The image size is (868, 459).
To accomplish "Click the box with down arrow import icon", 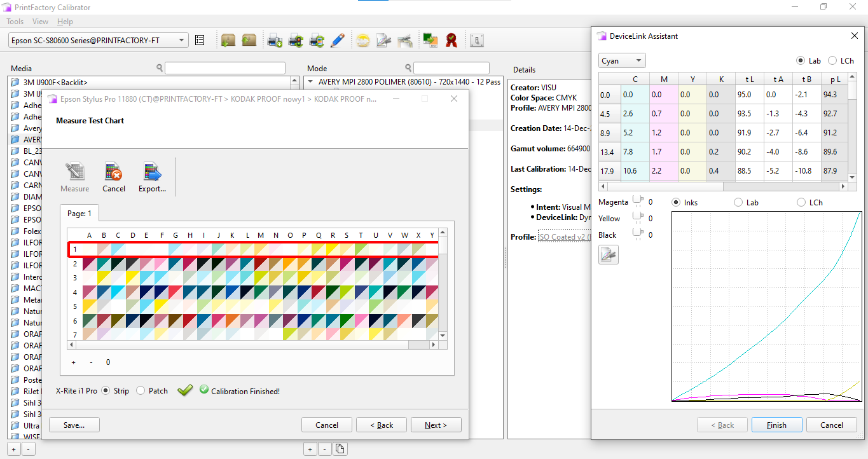I will [x=228, y=41].
